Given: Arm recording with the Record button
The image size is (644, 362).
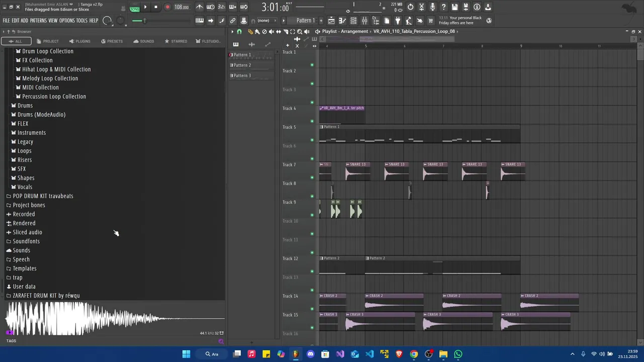Looking at the screenshot, I should [167, 7].
